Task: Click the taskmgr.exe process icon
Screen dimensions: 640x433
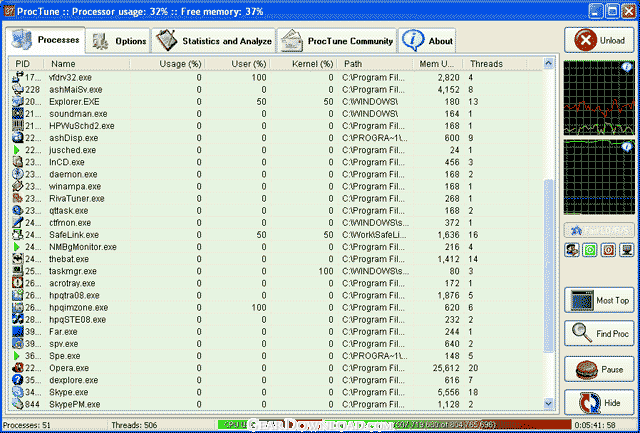Action: 18,271
